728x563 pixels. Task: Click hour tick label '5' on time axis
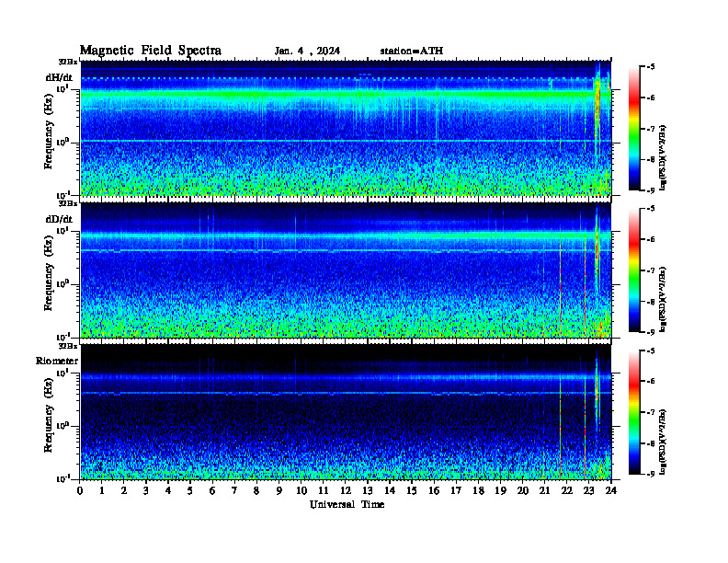click(x=190, y=490)
